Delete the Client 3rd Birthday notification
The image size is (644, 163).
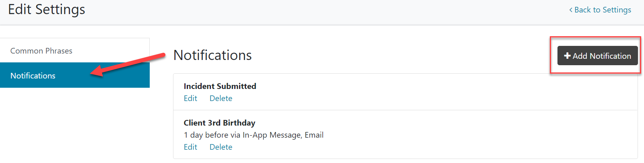pos(221,147)
